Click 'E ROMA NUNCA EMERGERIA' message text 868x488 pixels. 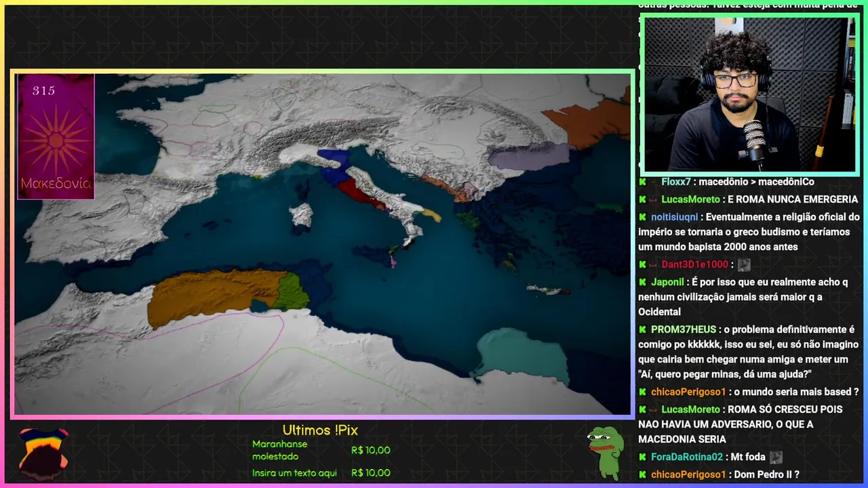click(793, 199)
